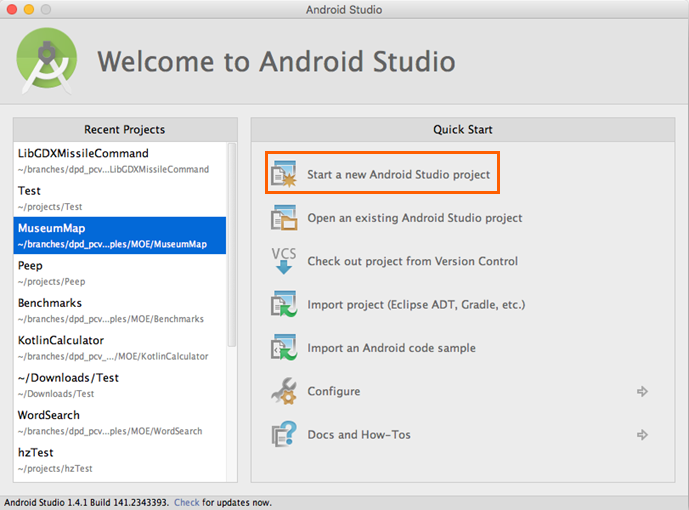This screenshot has height=510, width=689.
Task: Click the Configure wrench and gear icon
Action: pyautogui.click(x=283, y=391)
